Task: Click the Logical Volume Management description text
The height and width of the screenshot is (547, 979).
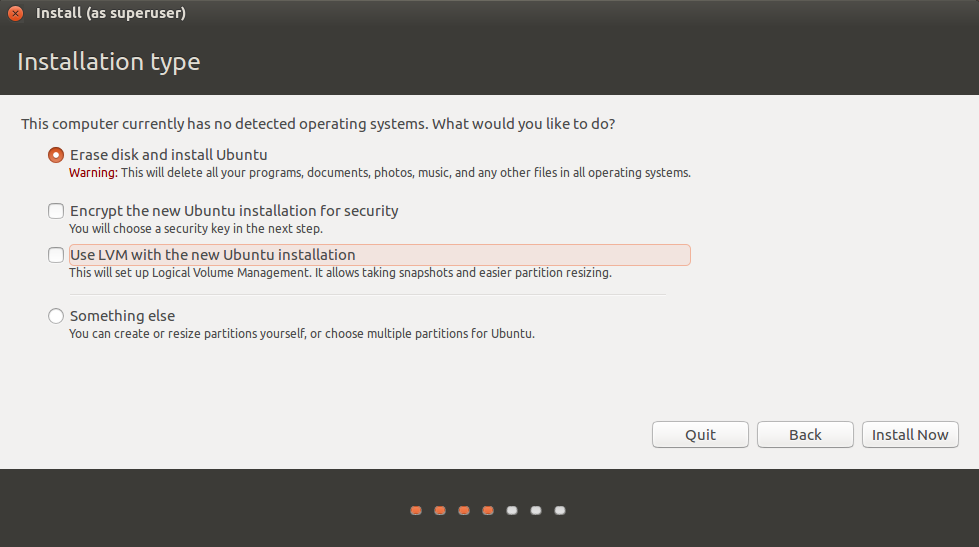Action: click(x=340, y=273)
